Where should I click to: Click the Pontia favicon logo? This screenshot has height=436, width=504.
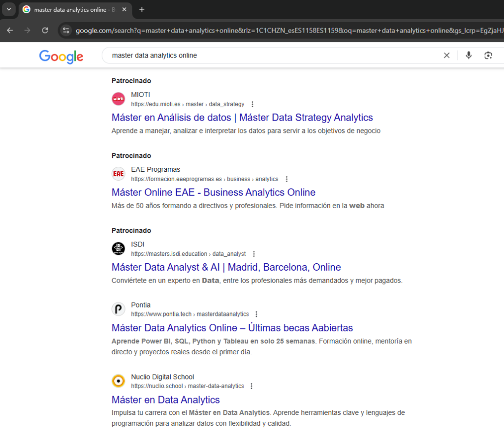118,309
